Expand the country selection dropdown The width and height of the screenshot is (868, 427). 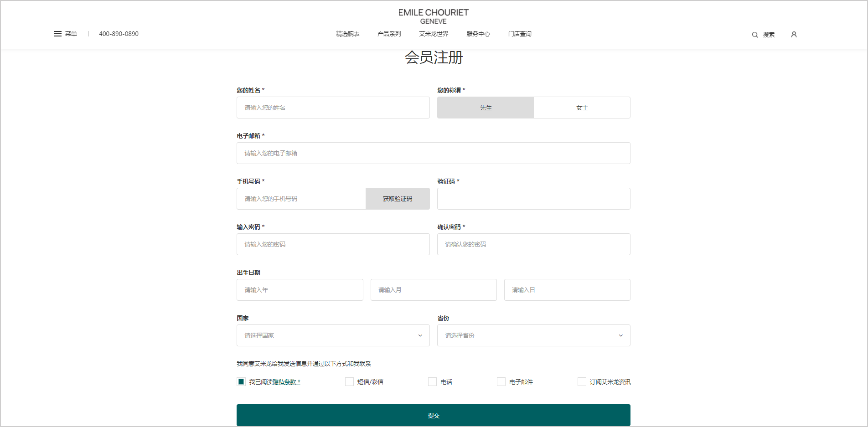tap(333, 335)
